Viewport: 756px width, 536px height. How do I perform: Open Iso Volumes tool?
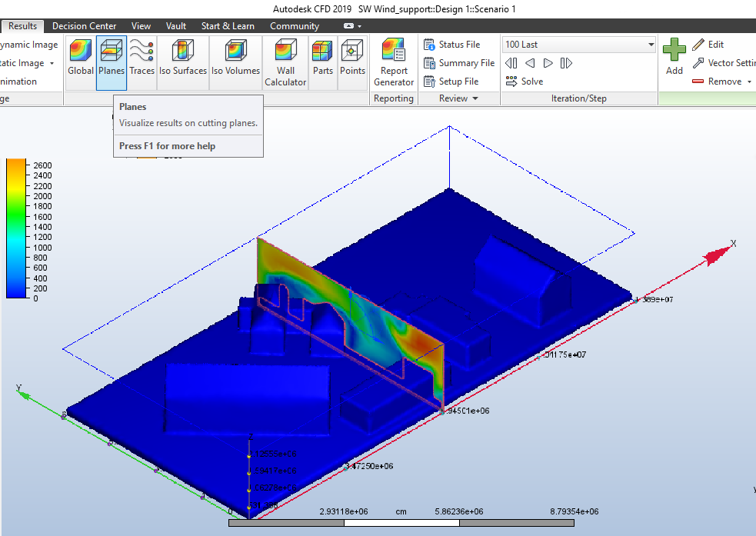coord(235,58)
